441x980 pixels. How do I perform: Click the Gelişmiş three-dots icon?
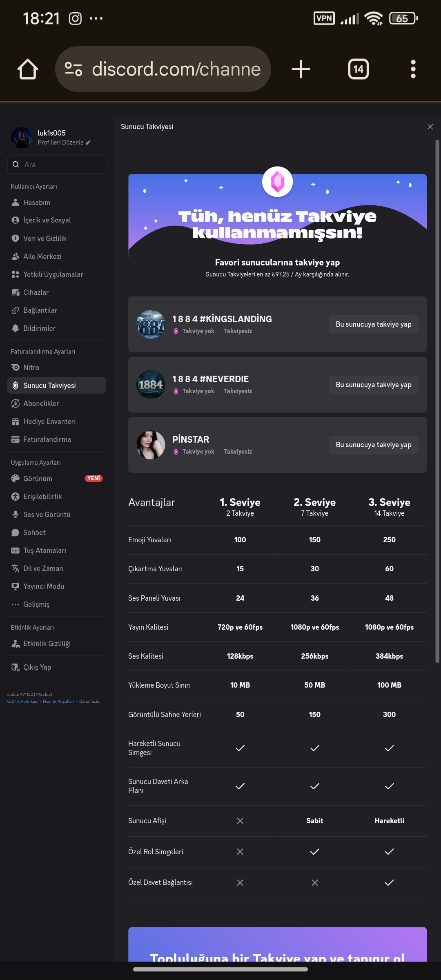pos(15,604)
